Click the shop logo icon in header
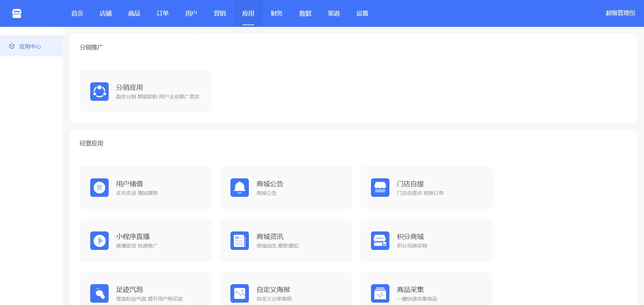This screenshot has width=644, height=305. (17, 13)
